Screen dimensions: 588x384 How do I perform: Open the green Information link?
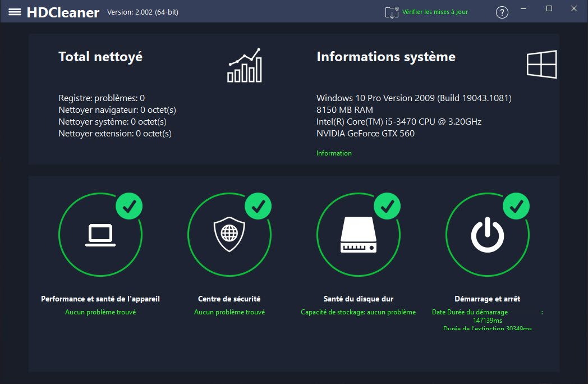click(334, 153)
